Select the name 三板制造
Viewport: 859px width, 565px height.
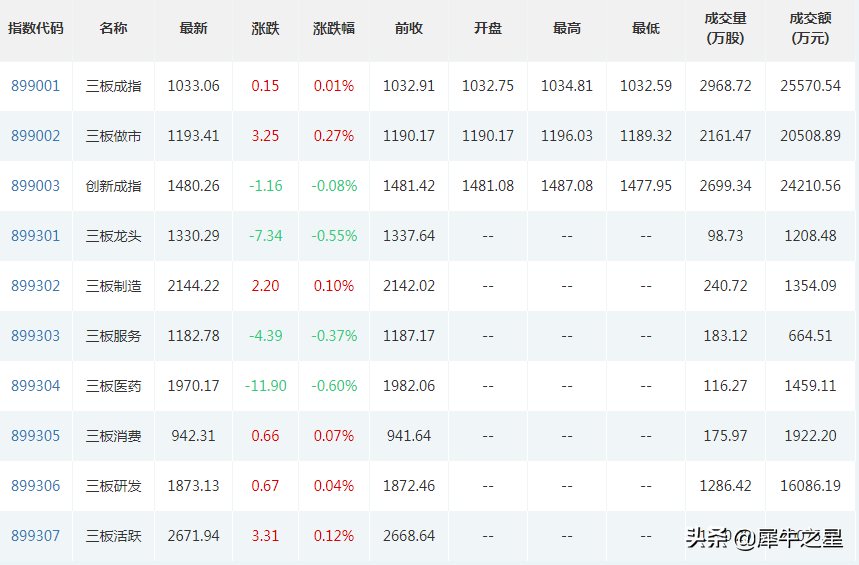113,286
